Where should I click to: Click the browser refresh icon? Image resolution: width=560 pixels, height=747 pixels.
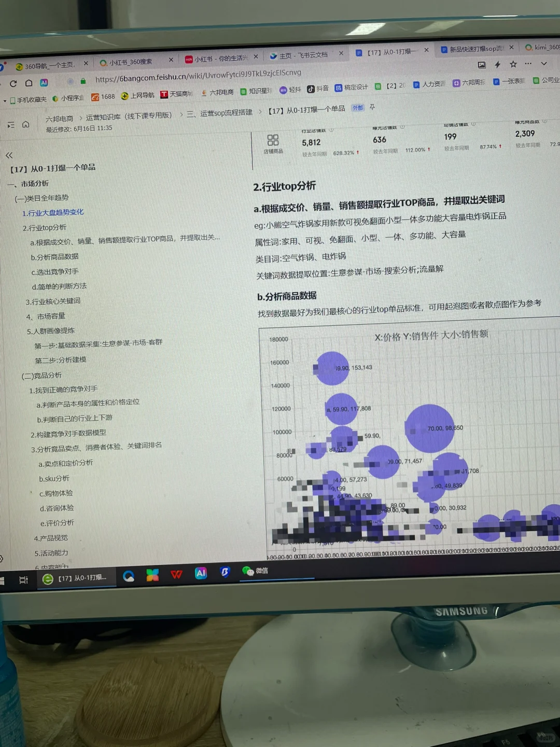[x=13, y=84]
